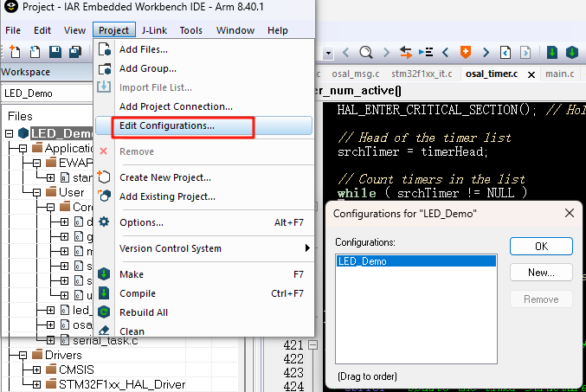Image resolution: width=586 pixels, height=392 pixels.
Task: Choose Add Project Connection... entry
Action: (x=204, y=106)
